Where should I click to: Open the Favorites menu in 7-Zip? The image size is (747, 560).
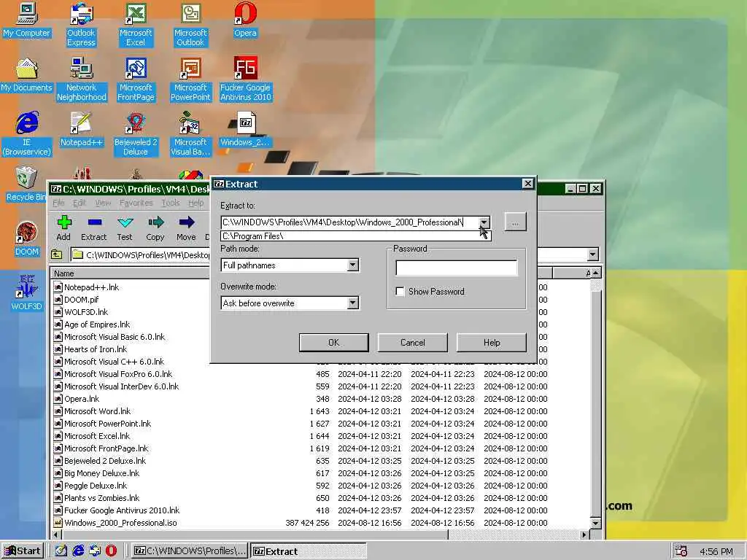click(136, 203)
